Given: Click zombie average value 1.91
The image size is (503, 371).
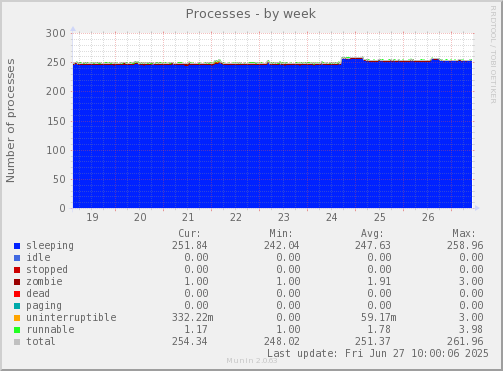Looking at the screenshot, I should [x=379, y=281].
